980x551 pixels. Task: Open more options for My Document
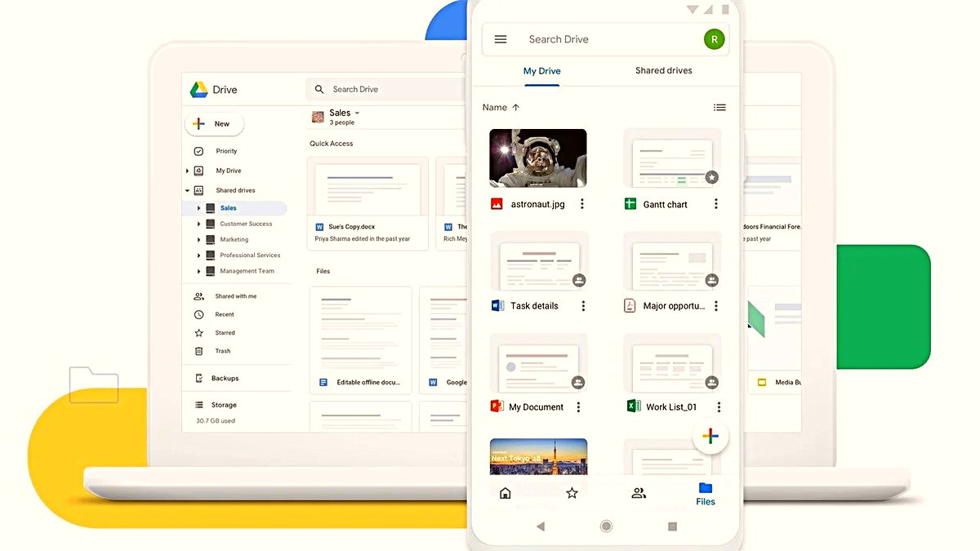(x=579, y=407)
